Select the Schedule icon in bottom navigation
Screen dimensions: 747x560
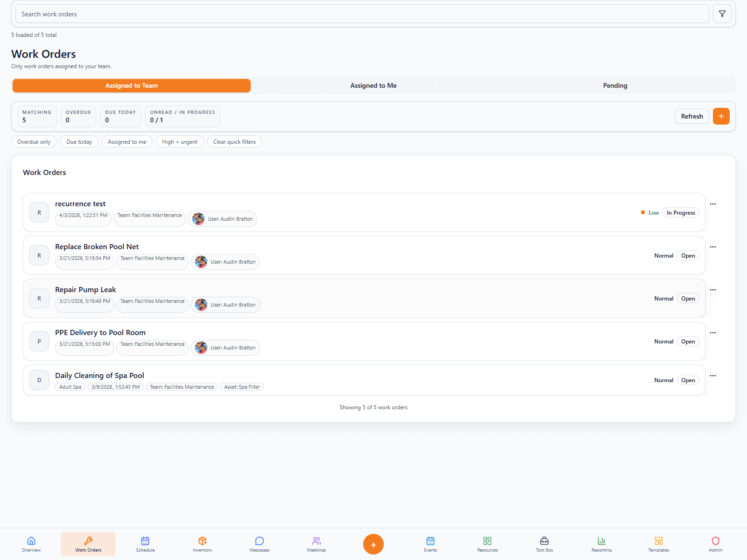[x=145, y=544]
